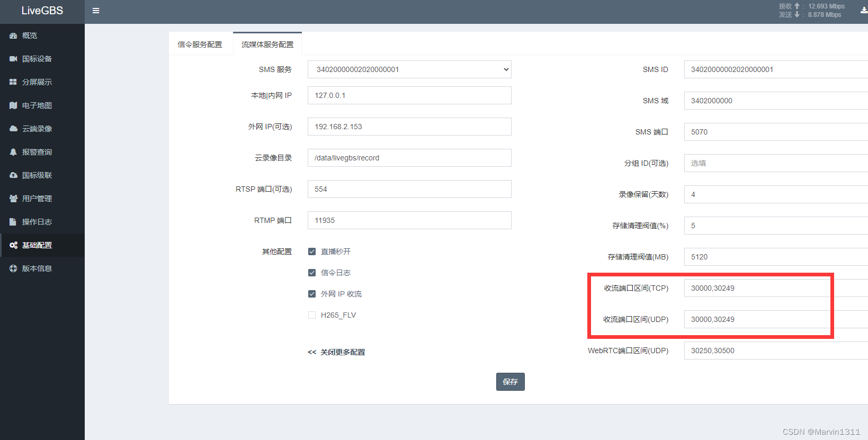Click 云录像目录 input field
This screenshot has width=868, height=440.
409,158
